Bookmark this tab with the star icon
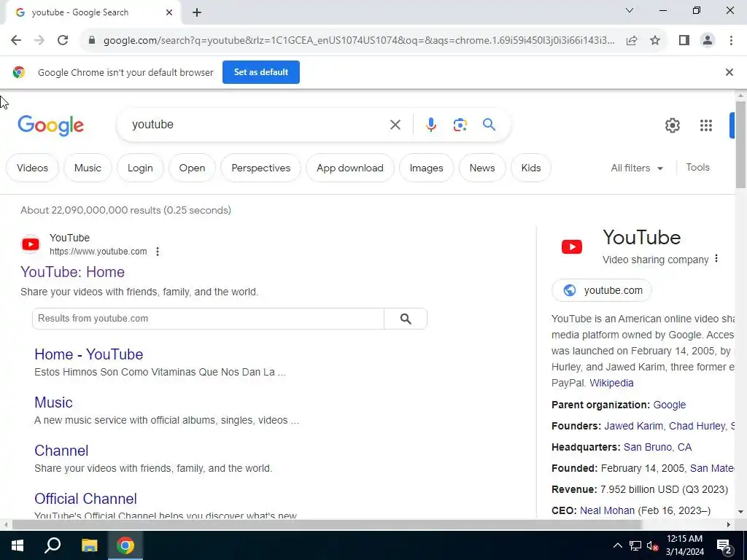Image resolution: width=747 pixels, height=560 pixels. pyautogui.click(x=655, y=41)
